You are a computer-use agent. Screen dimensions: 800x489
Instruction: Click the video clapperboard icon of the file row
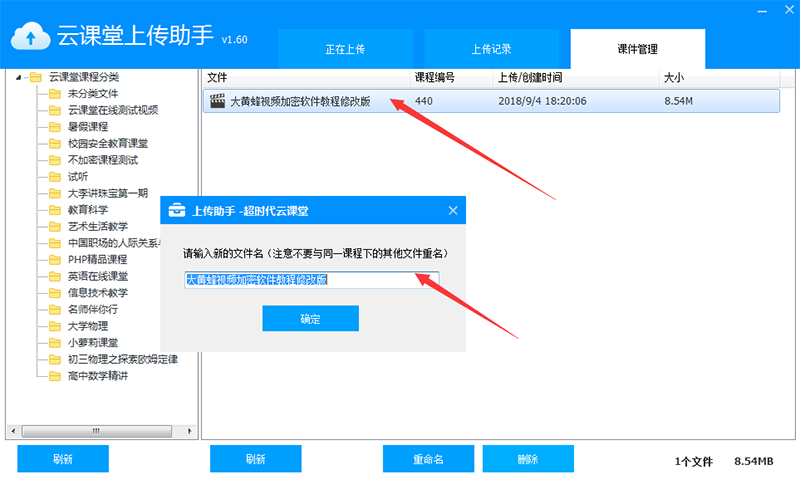217,101
